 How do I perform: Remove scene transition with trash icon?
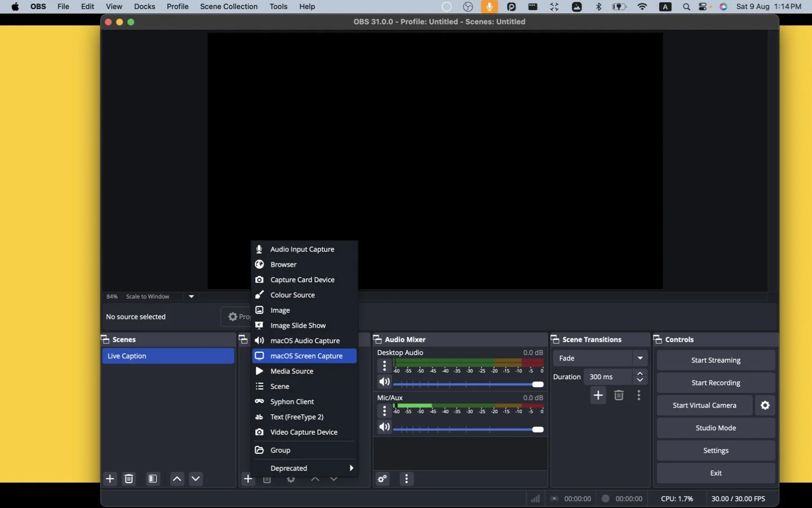619,395
